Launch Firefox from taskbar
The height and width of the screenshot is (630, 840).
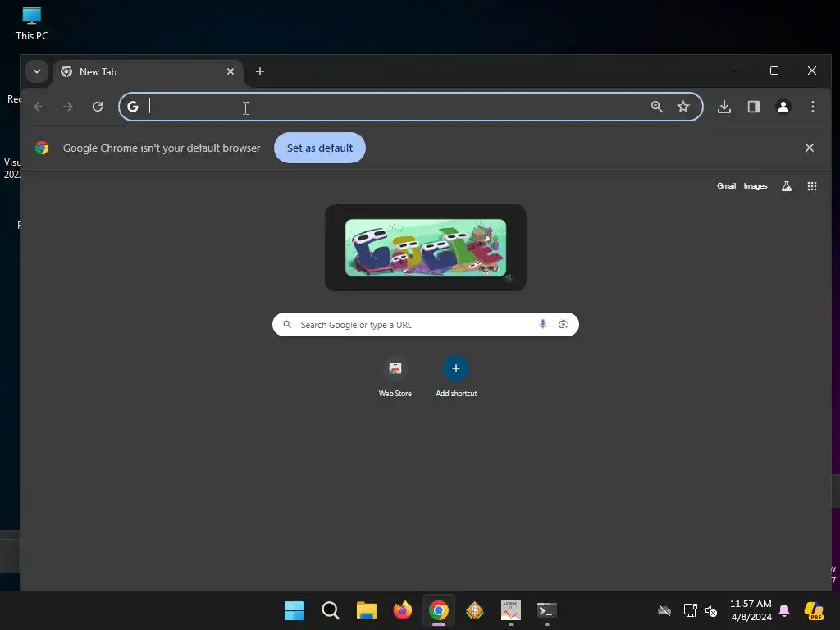pyautogui.click(x=402, y=610)
